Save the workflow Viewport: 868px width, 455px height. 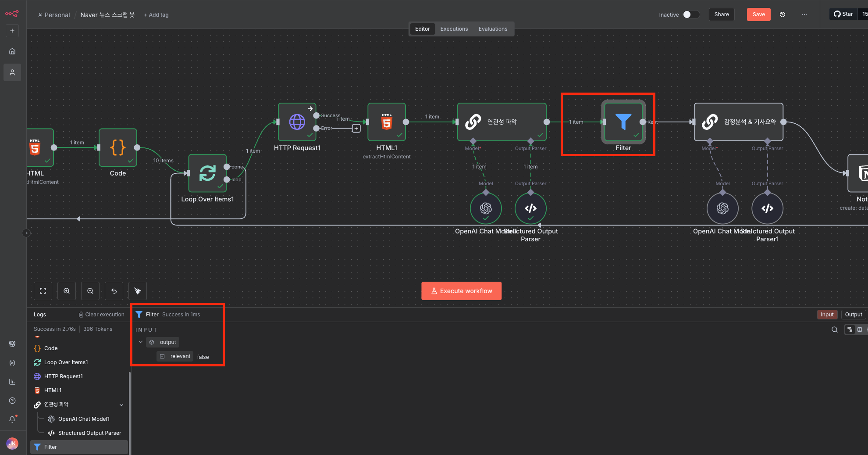(x=759, y=14)
